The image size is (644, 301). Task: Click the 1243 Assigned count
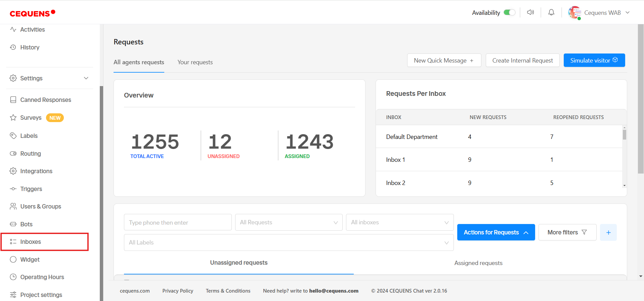point(309,142)
